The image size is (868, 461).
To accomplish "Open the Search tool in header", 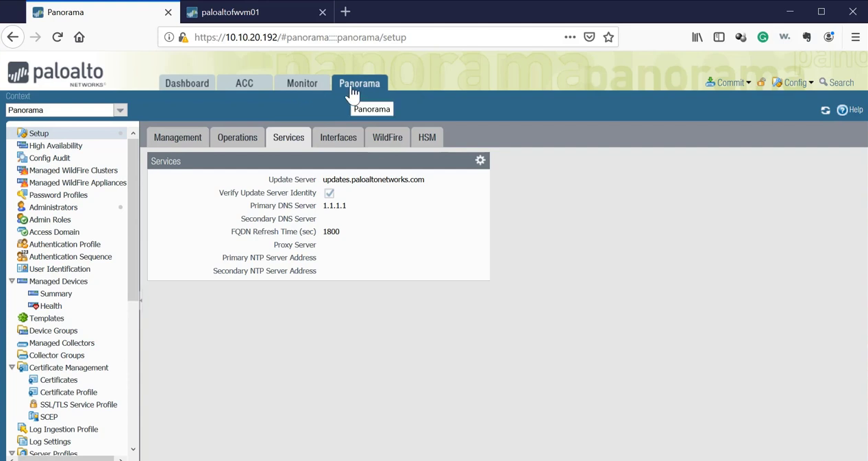I will 836,82.
